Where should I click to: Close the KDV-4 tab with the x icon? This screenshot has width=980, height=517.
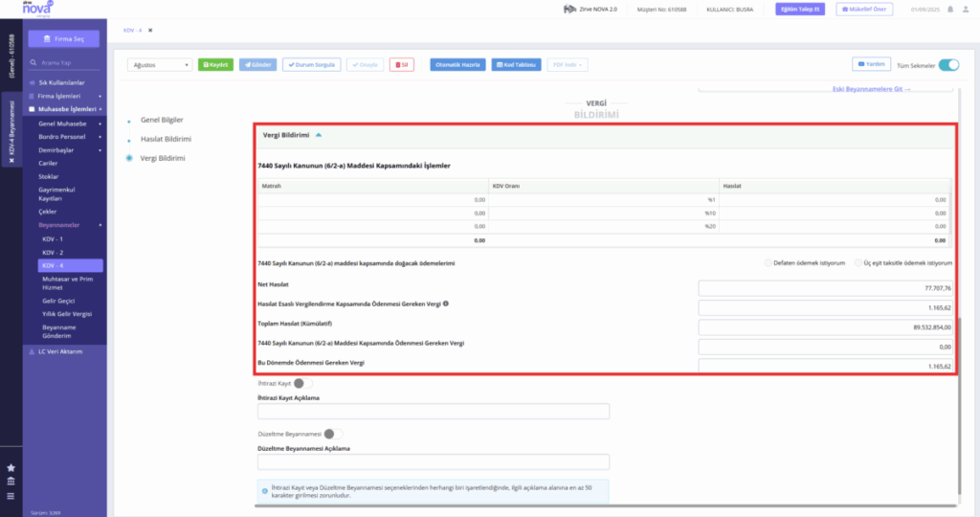coord(150,30)
